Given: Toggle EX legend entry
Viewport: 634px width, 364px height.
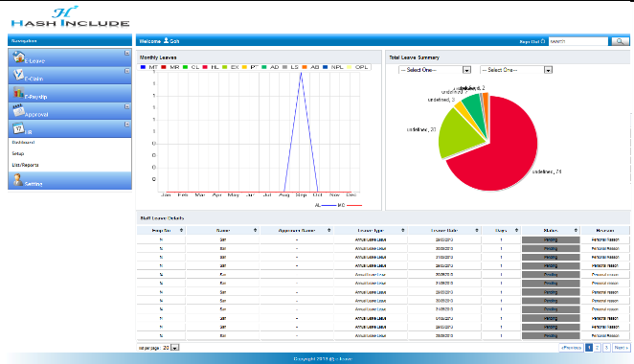Looking at the screenshot, I should pos(231,67).
